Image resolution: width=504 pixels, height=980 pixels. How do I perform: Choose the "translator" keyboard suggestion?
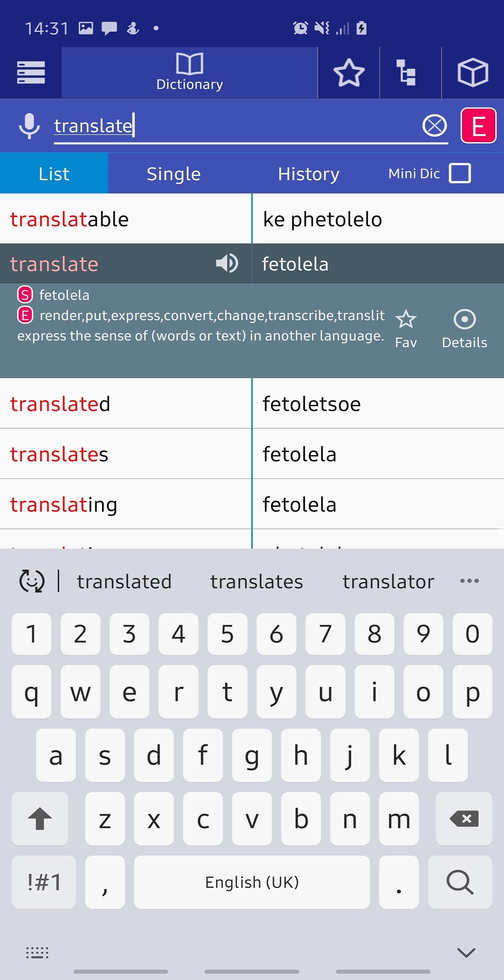pyautogui.click(x=388, y=582)
